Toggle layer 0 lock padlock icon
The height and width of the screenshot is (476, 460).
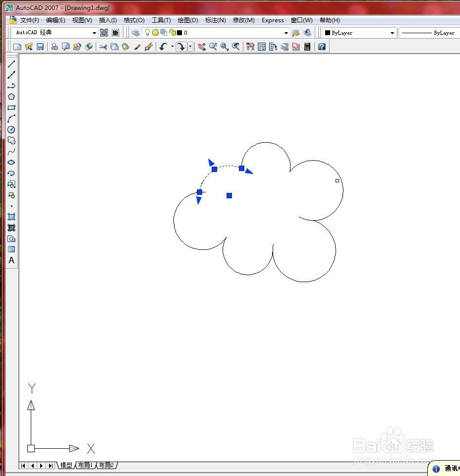click(172, 32)
